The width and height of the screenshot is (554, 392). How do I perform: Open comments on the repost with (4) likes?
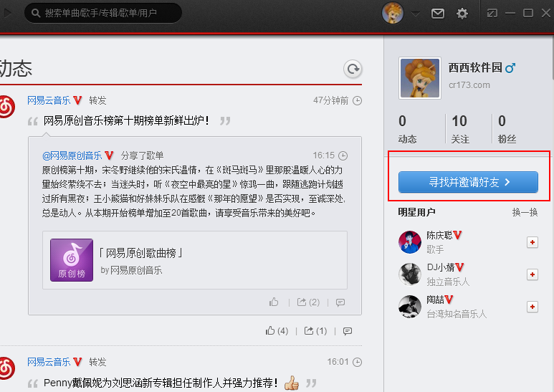348,331
